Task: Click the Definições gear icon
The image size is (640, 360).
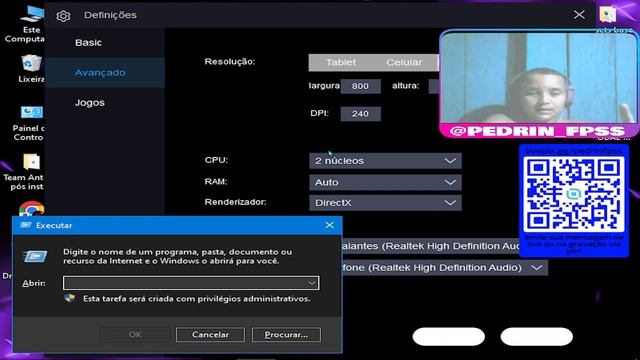Action: (63, 16)
